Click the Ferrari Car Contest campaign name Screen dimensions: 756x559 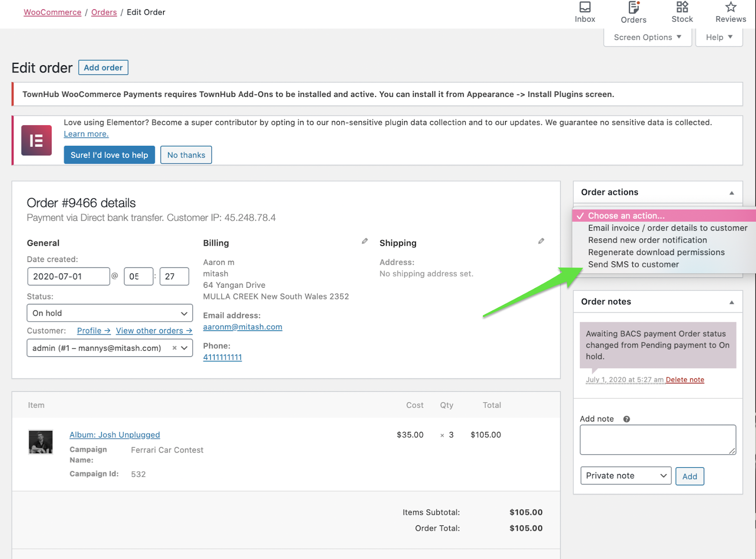[x=167, y=450]
